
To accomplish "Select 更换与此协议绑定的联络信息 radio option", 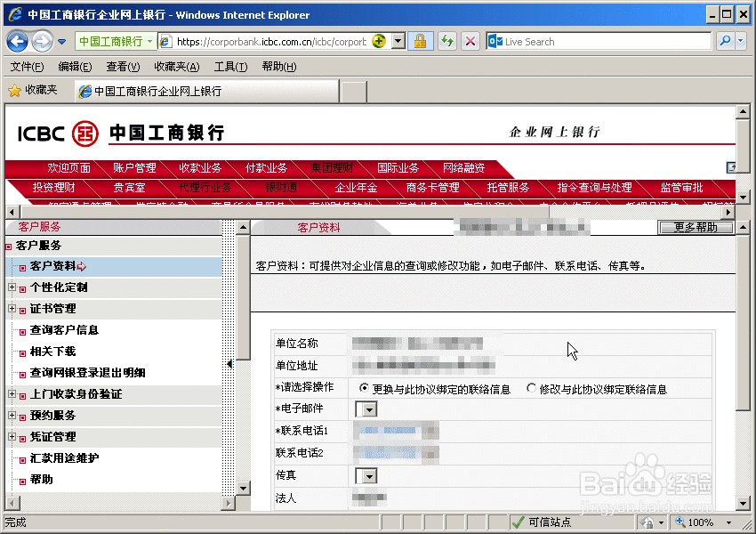I will point(364,388).
